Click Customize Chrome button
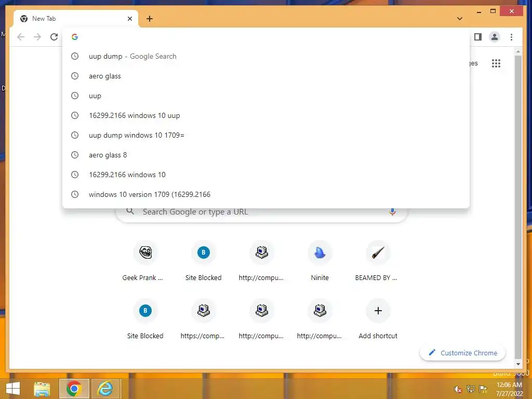 (462, 353)
